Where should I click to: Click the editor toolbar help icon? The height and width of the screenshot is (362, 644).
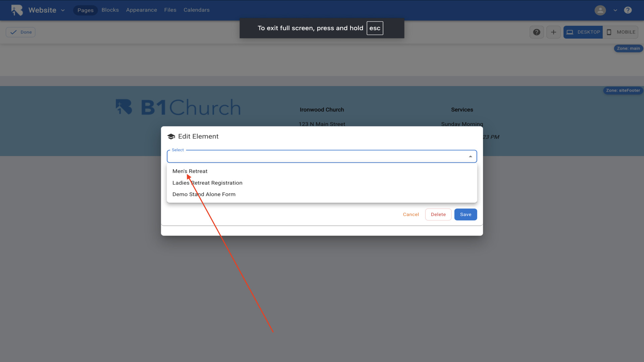tap(536, 32)
